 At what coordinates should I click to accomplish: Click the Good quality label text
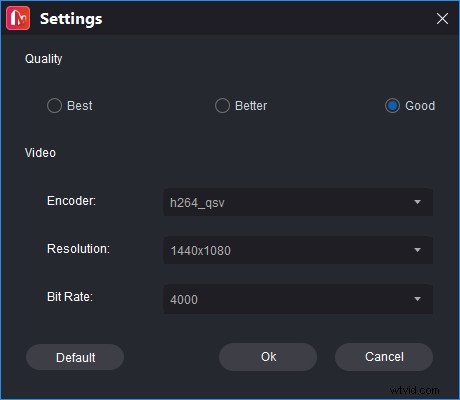coord(420,106)
